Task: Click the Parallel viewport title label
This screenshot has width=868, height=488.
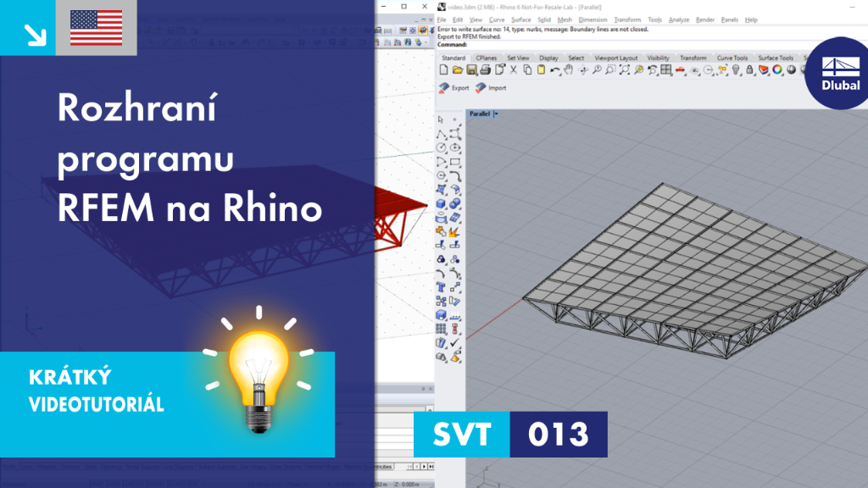Action: click(480, 114)
